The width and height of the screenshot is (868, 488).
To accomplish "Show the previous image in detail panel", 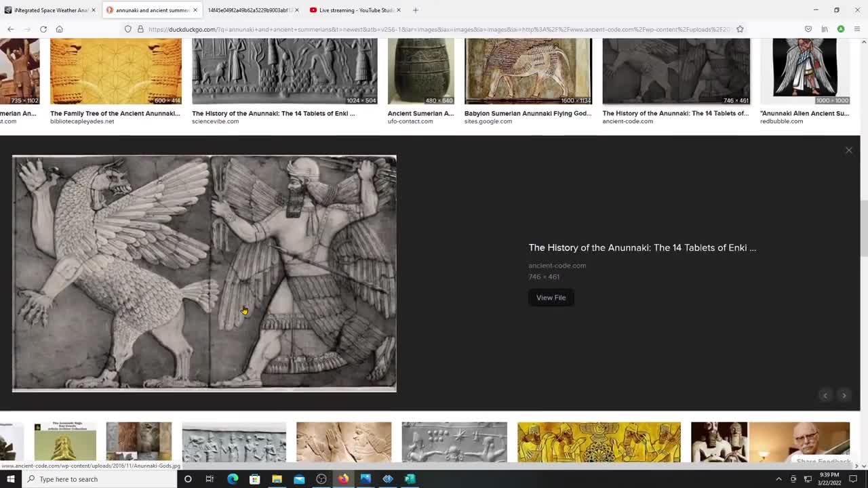I will point(825,395).
